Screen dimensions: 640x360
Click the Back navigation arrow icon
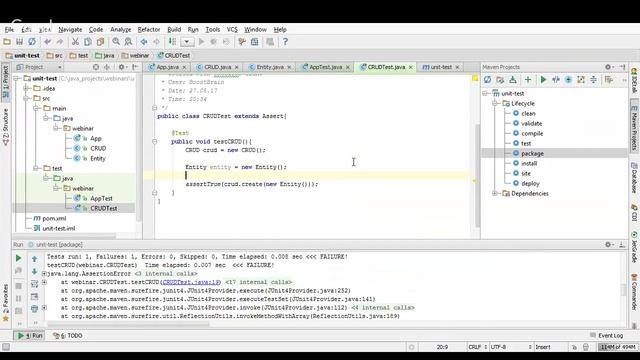tap(144, 42)
